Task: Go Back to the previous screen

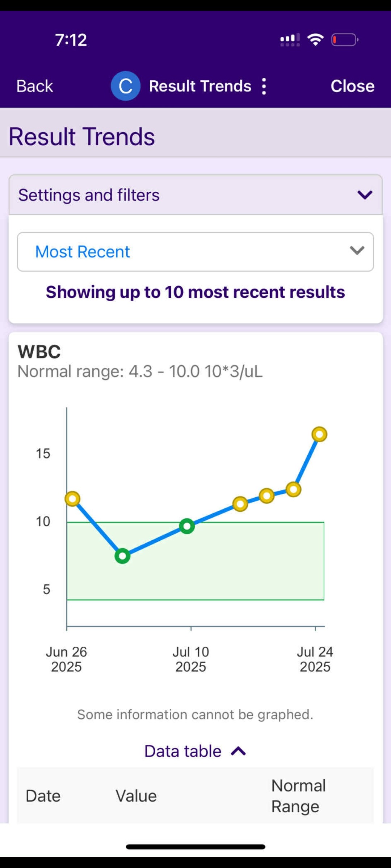Action: [x=35, y=86]
